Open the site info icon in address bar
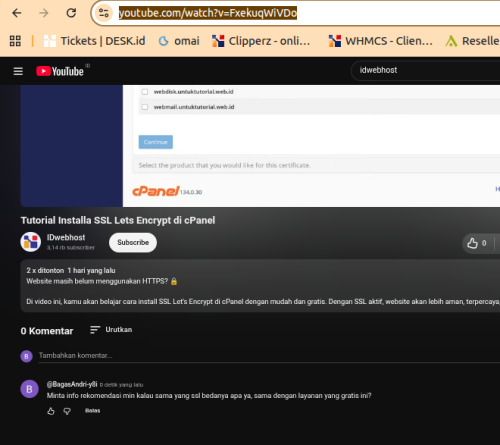 (x=104, y=13)
